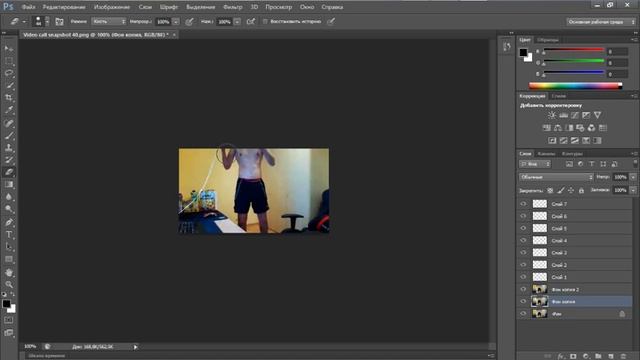This screenshot has height=360, width=640.
Task: Select the Move tool
Action: coord(9,49)
